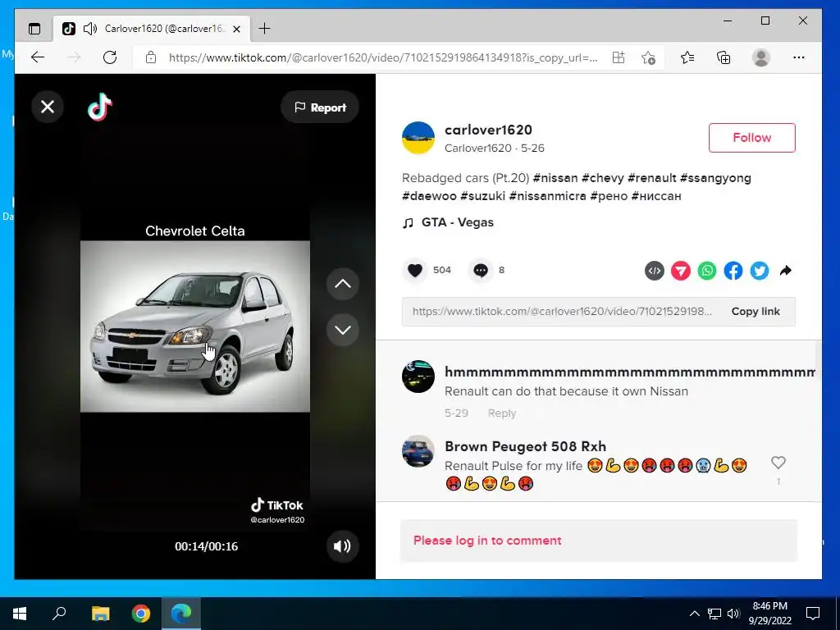The image size is (840, 630).
Task: Click the embed code icon
Action: tap(654, 271)
